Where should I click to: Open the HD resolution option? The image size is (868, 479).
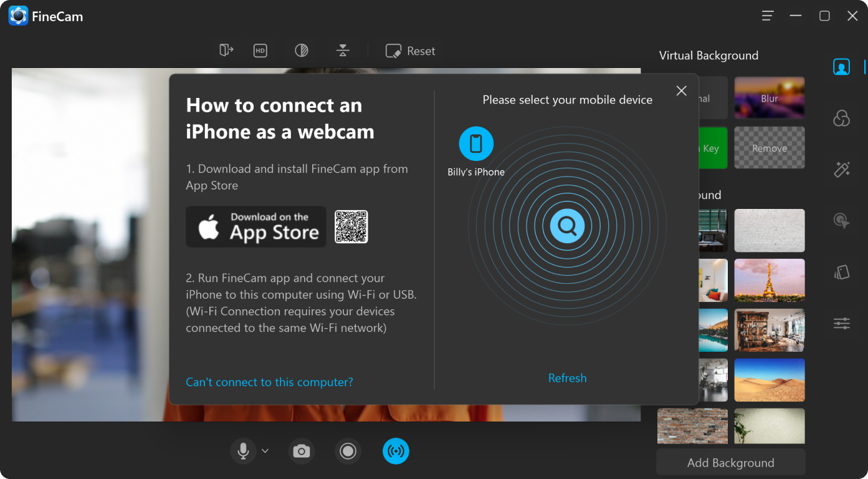260,51
